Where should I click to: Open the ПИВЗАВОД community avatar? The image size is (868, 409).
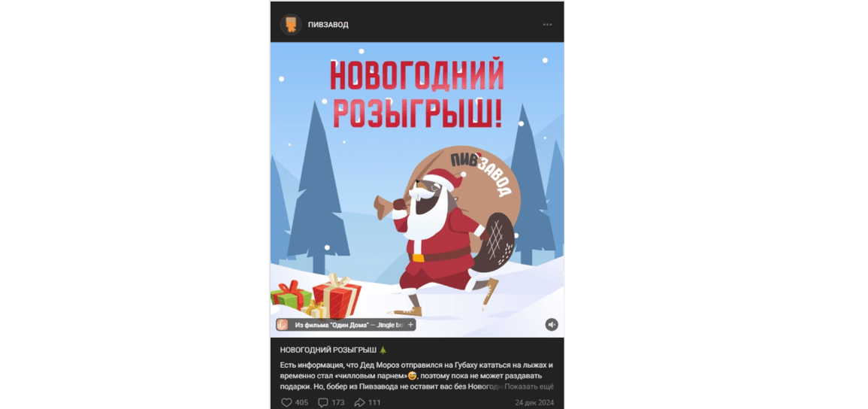coord(291,24)
